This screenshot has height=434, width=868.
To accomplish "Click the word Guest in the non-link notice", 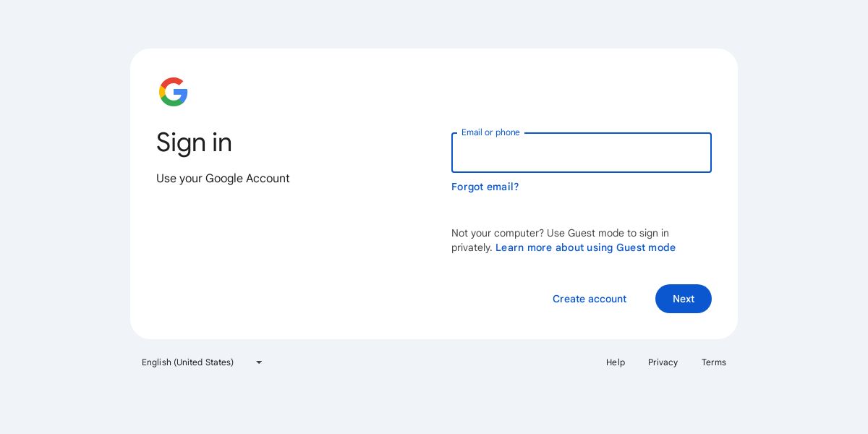I will 582,233.
